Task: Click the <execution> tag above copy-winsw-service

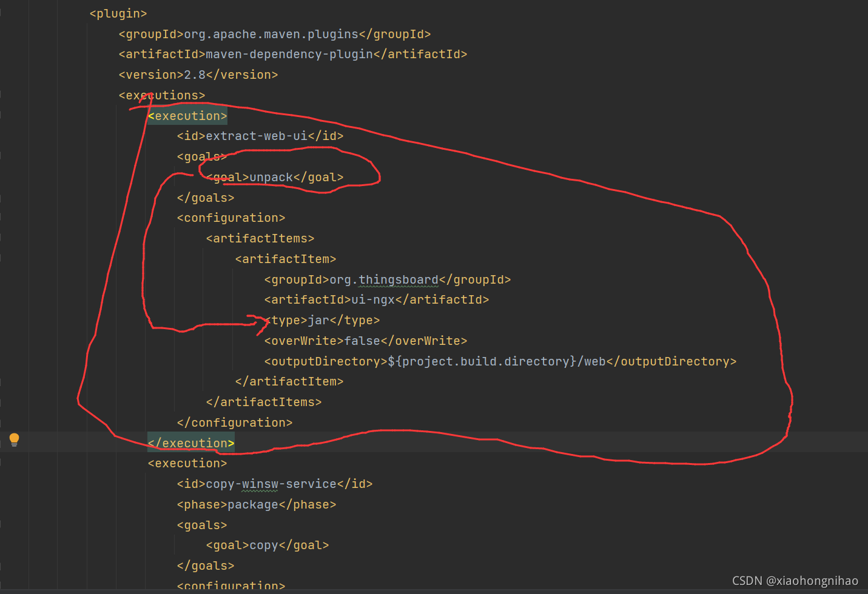Action: click(x=187, y=463)
